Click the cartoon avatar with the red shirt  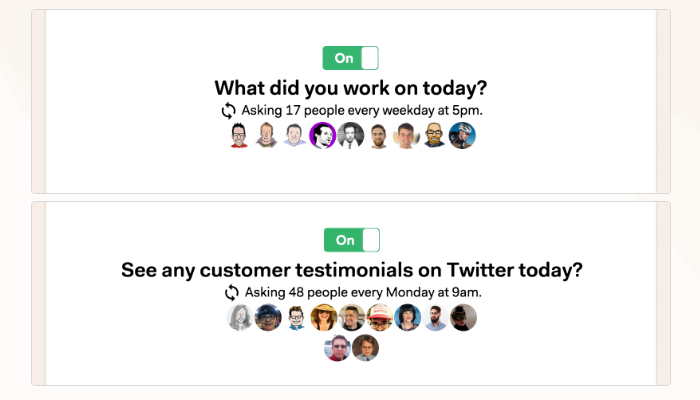click(238, 135)
